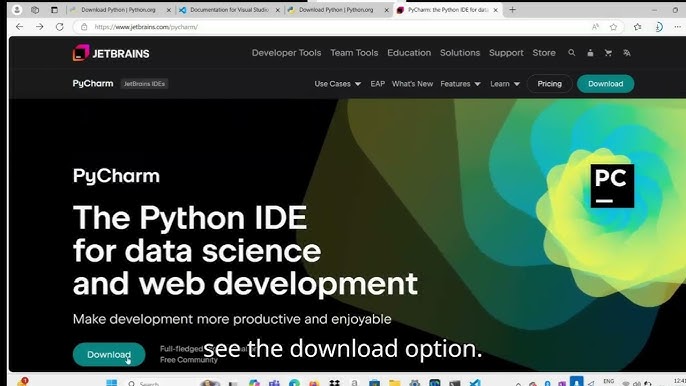This screenshot has height=386, width=686.
Task: Switch to third tab Download Python
Action: 337,10
